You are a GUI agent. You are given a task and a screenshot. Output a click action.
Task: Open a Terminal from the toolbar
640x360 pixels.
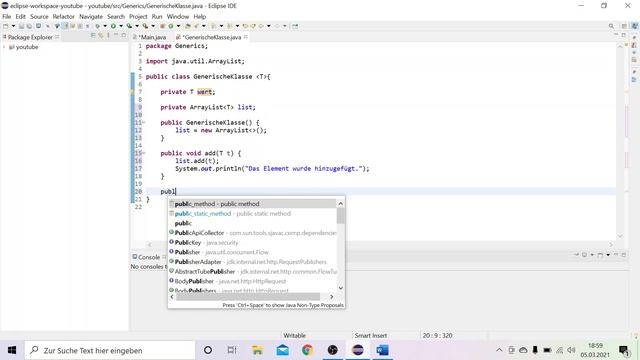38,26
